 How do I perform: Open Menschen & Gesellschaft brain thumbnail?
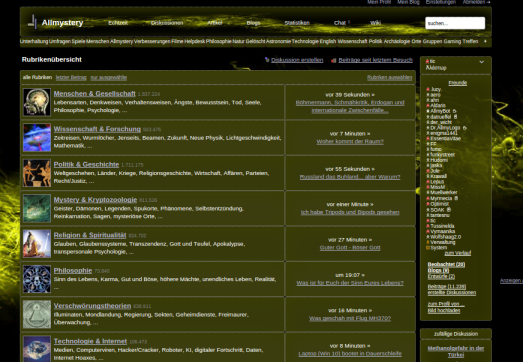[37, 102]
